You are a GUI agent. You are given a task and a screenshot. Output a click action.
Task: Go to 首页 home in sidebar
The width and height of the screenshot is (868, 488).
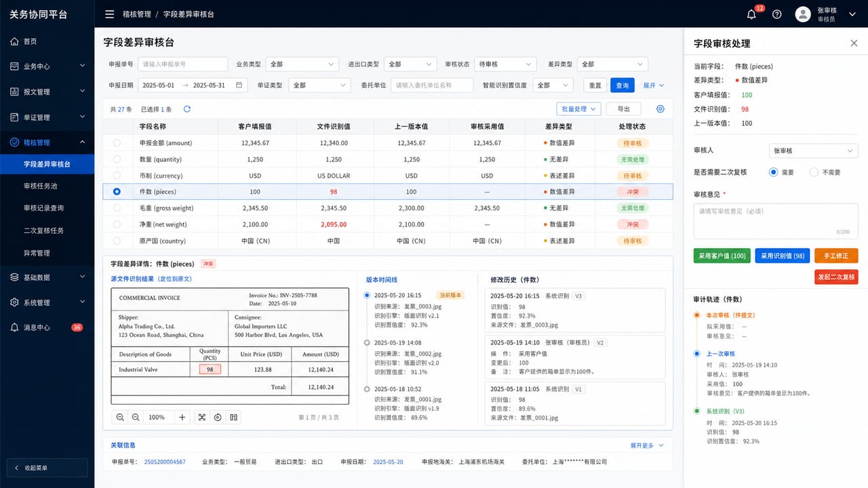47,41
